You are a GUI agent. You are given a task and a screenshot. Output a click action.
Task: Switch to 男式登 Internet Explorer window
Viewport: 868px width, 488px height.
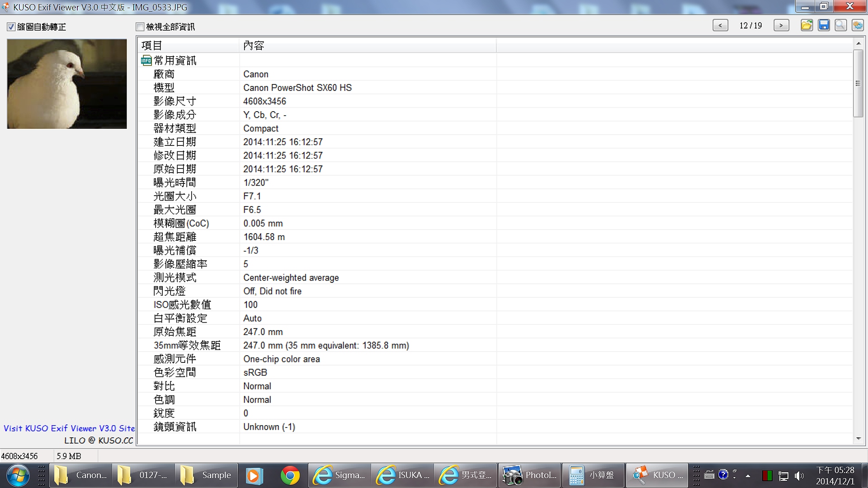[466, 475]
